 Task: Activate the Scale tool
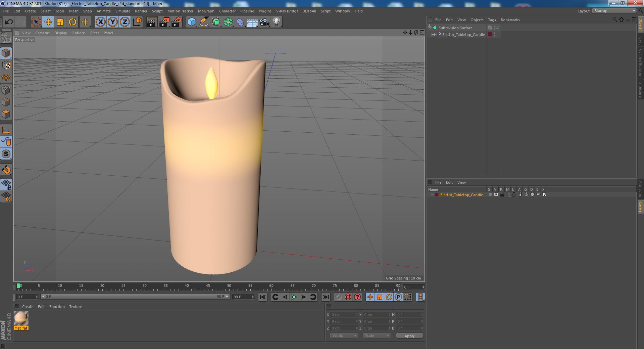60,22
